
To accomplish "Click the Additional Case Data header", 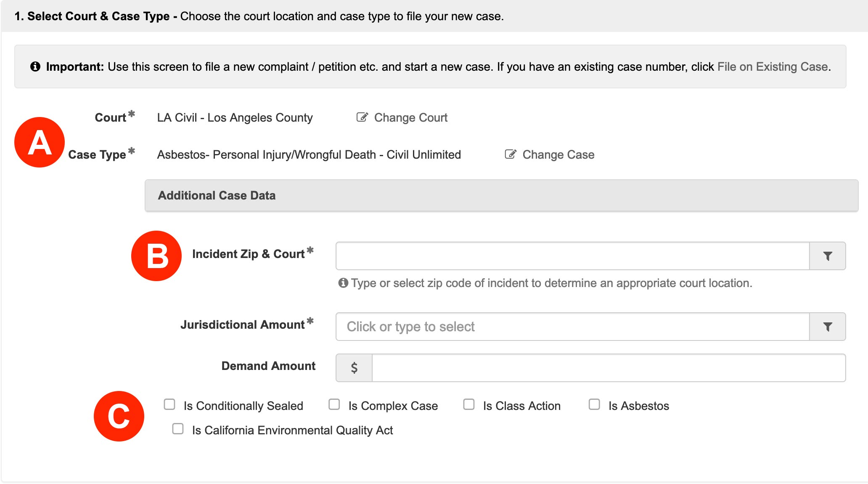I will pyautogui.click(x=501, y=196).
